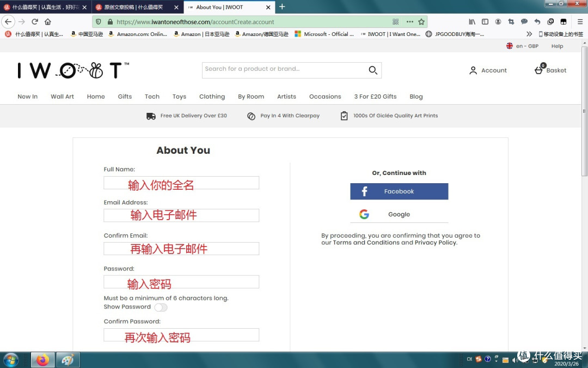Click 1000s Of Giclée Quality Art Prints

tap(389, 116)
